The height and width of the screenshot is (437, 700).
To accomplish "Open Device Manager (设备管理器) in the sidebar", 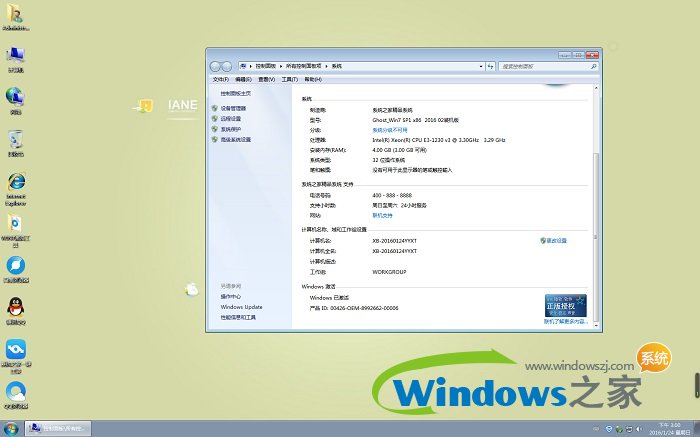I will 235,108.
